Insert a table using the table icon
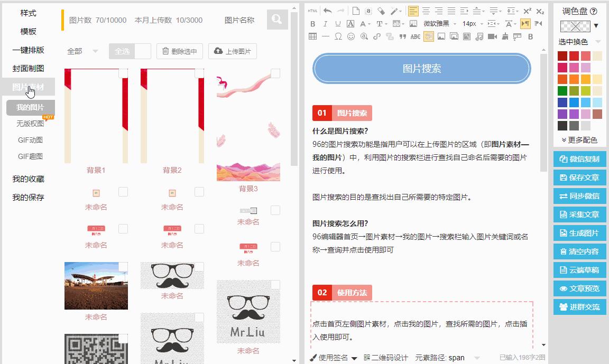 pyautogui.click(x=312, y=36)
